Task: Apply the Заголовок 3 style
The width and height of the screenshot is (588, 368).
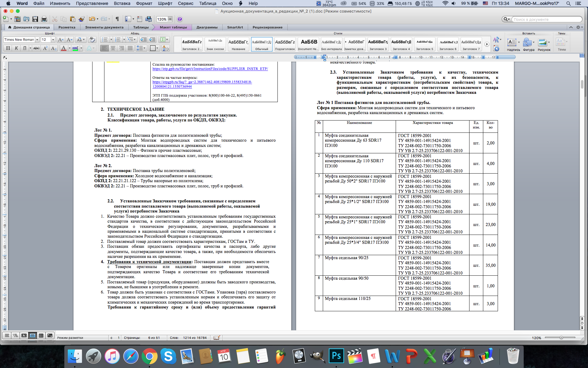Action: click(x=378, y=44)
